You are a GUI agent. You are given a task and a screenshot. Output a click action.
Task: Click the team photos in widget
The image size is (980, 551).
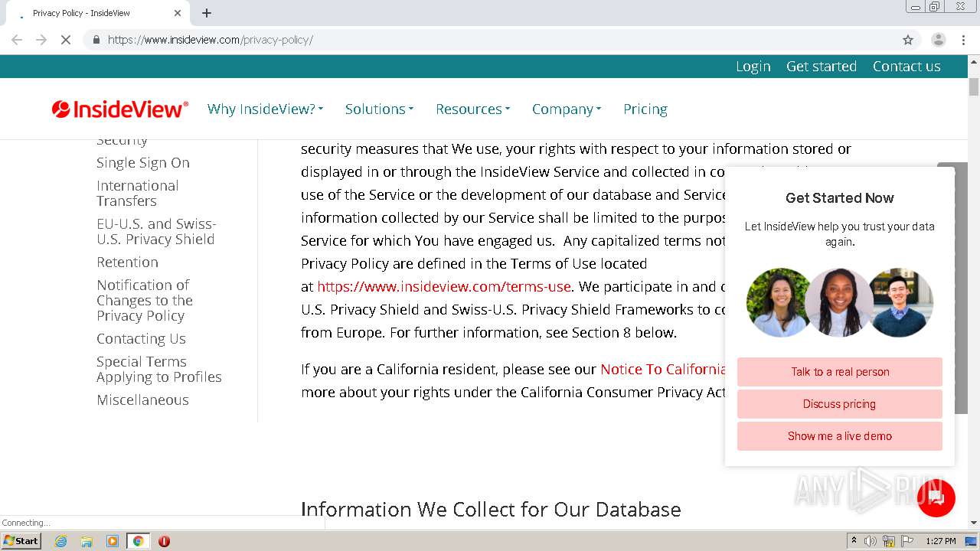[840, 303]
